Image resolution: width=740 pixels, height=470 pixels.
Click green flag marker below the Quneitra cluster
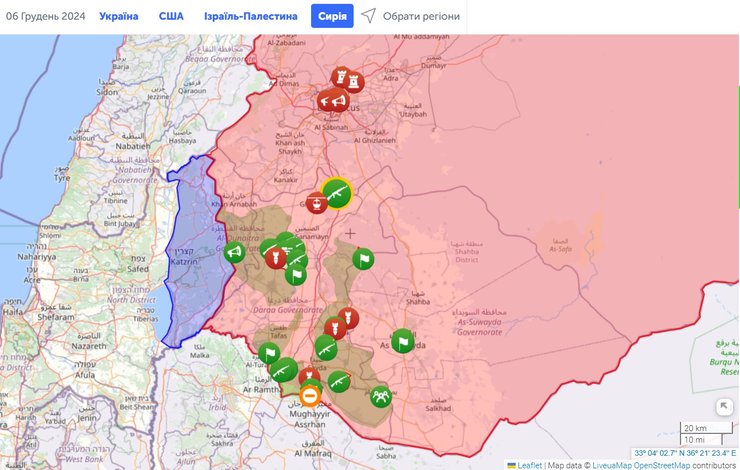pos(295,275)
